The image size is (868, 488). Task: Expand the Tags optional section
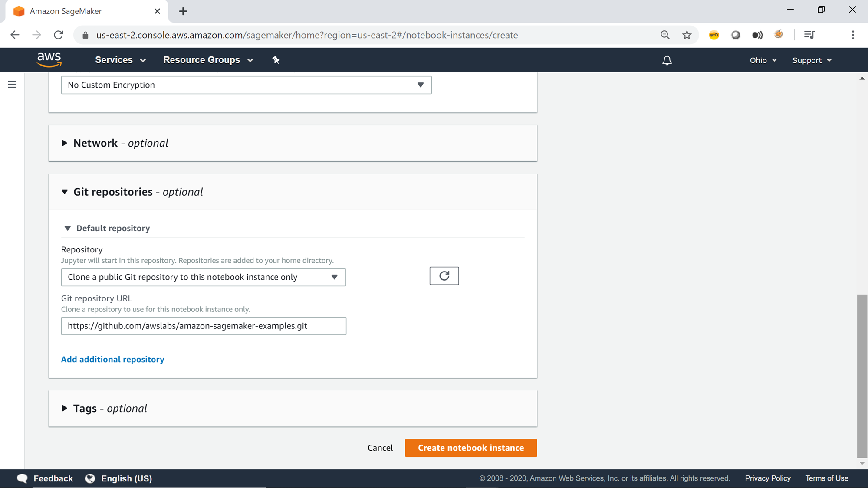pyautogui.click(x=64, y=408)
